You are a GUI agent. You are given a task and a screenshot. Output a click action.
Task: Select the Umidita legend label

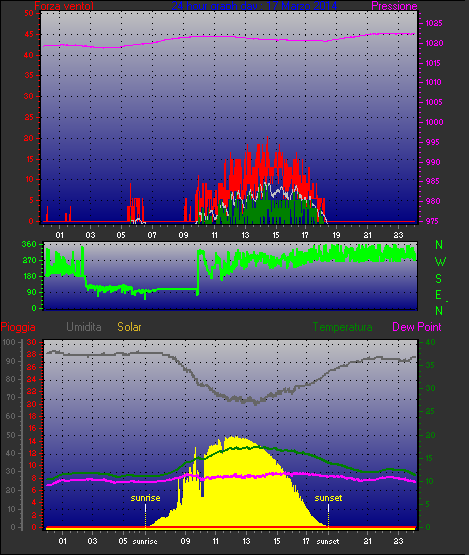(84, 327)
